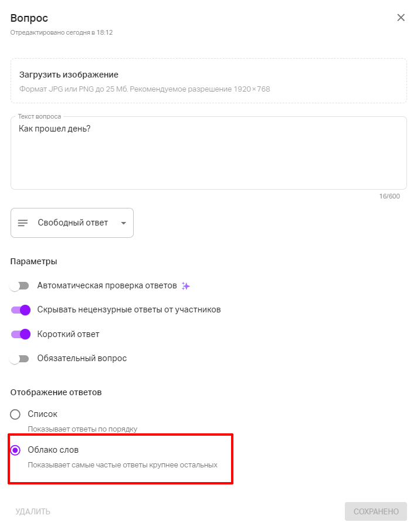Disable Скрывать нецензурные ответы от участников
The image size is (417, 532).
click(20, 310)
